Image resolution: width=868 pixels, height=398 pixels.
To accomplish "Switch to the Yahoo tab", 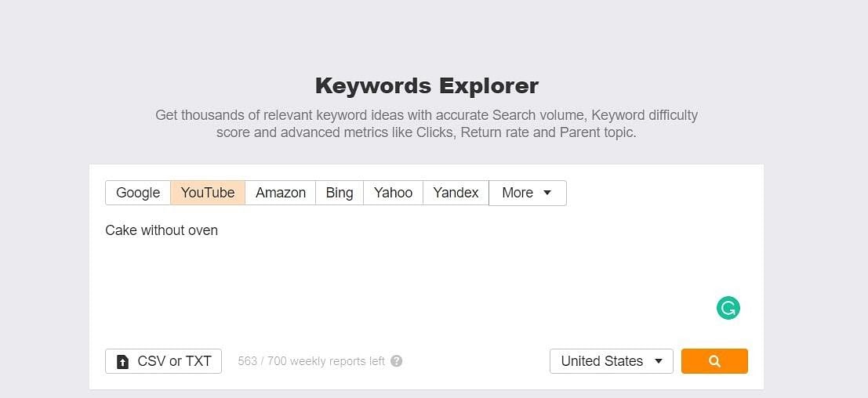I will coord(393,193).
